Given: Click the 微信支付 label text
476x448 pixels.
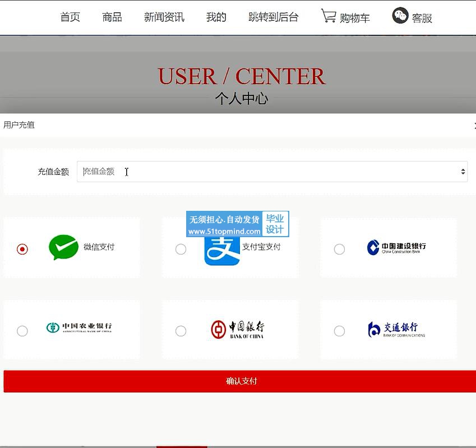Looking at the screenshot, I should [x=99, y=247].
